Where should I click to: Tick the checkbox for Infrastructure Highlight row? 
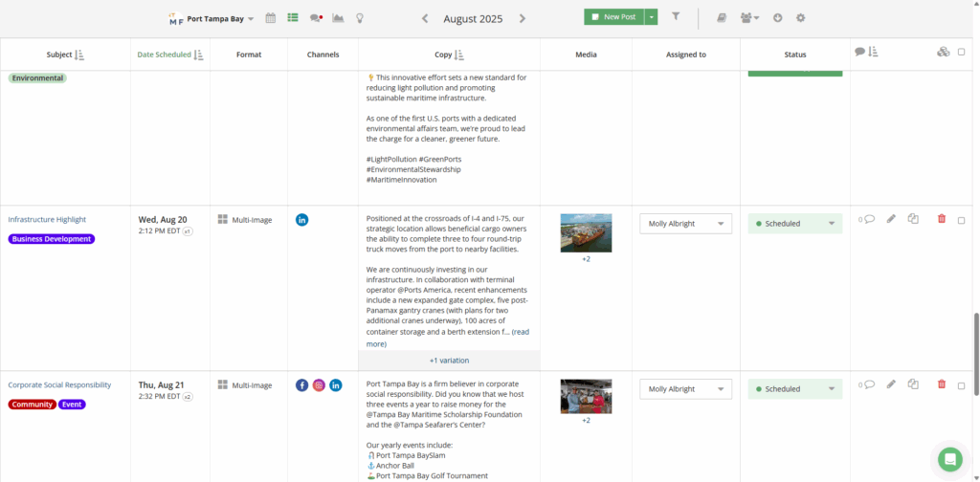coord(961,220)
